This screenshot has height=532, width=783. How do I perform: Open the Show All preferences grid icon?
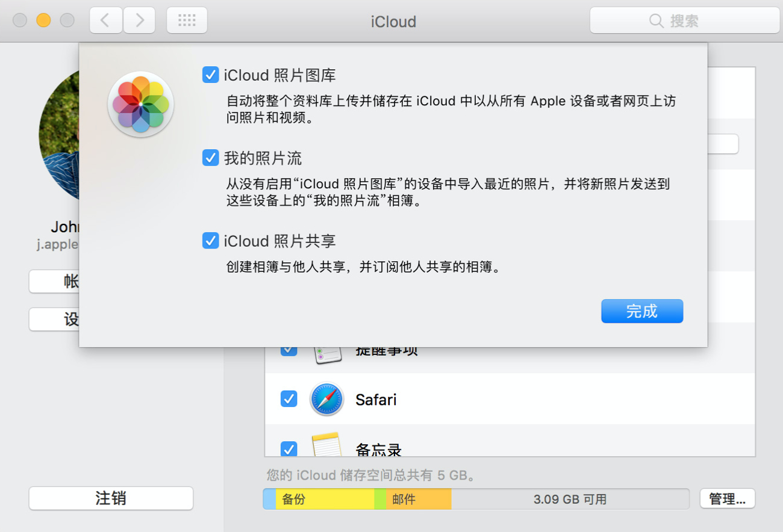187,19
